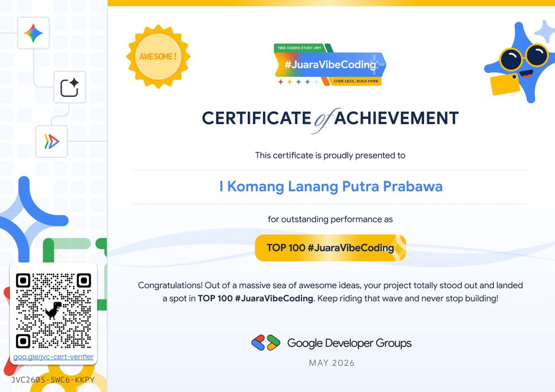Click the Congratulations paragraph text
The width and height of the screenshot is (555, 392).
(x=330, y=292)
